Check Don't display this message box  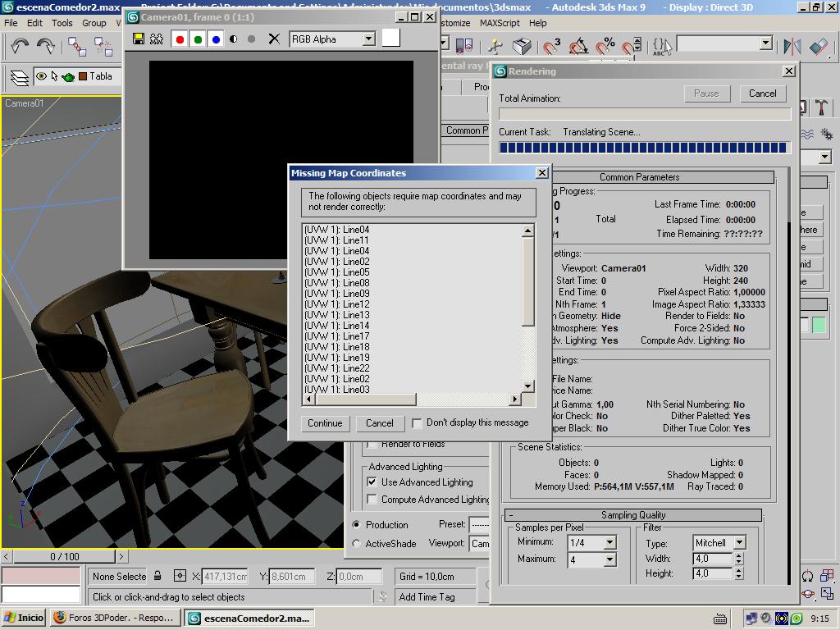click(416, 423)
